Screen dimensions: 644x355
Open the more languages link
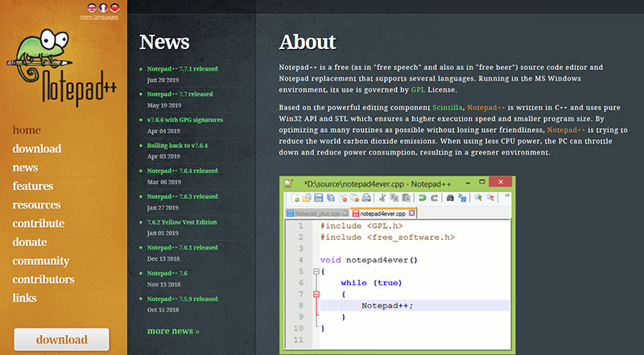[x=99, y=17]
